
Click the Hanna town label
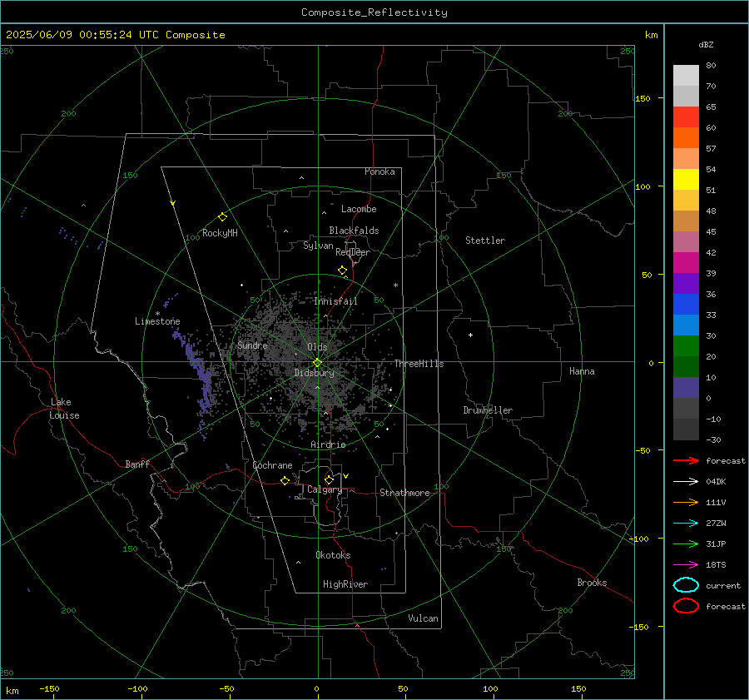(582, 371)
